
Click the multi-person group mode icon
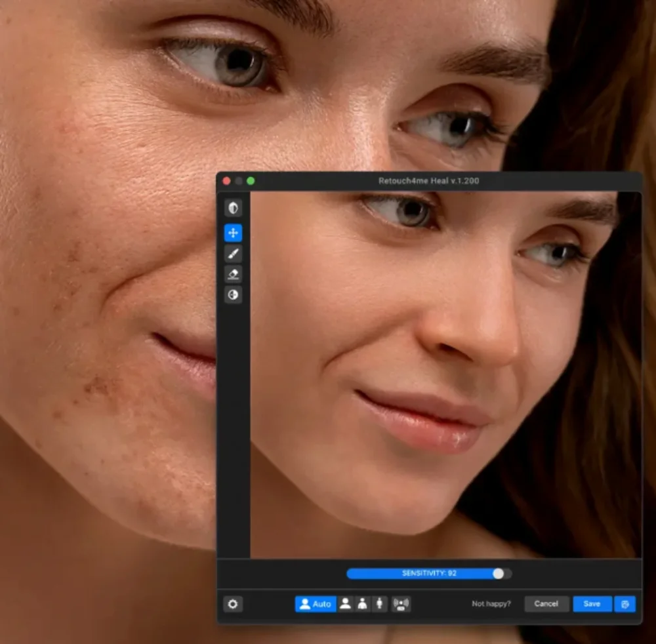coord(401,604)
